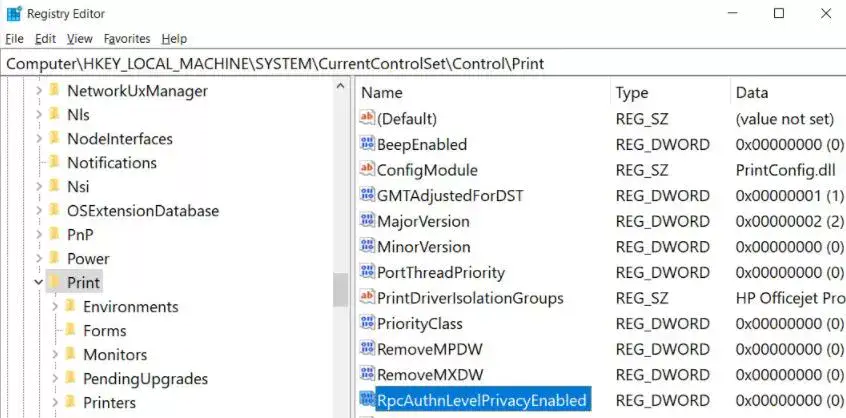846x418 pixels.
Task: Click the Monitors folder icon
Action: click(x=70, y=354)
